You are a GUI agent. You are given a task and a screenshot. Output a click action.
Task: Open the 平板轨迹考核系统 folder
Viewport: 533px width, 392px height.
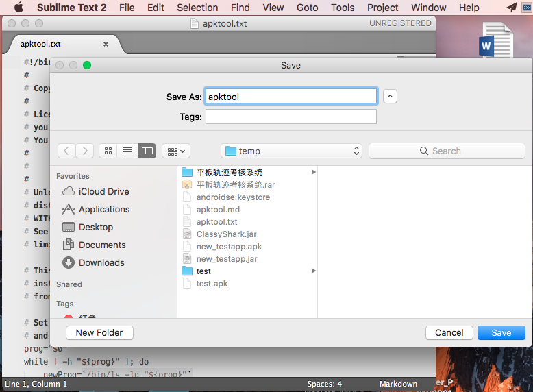229,173
